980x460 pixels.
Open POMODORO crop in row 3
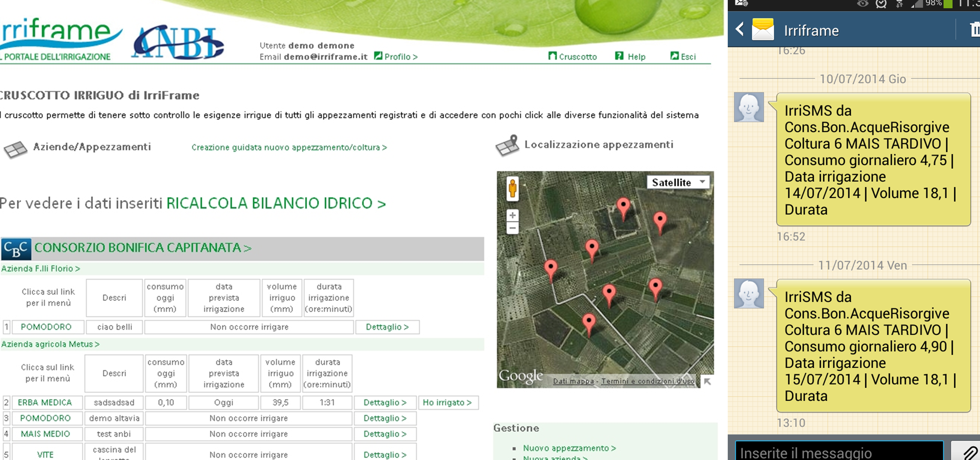pyautogui.click(x=45, y=418)
